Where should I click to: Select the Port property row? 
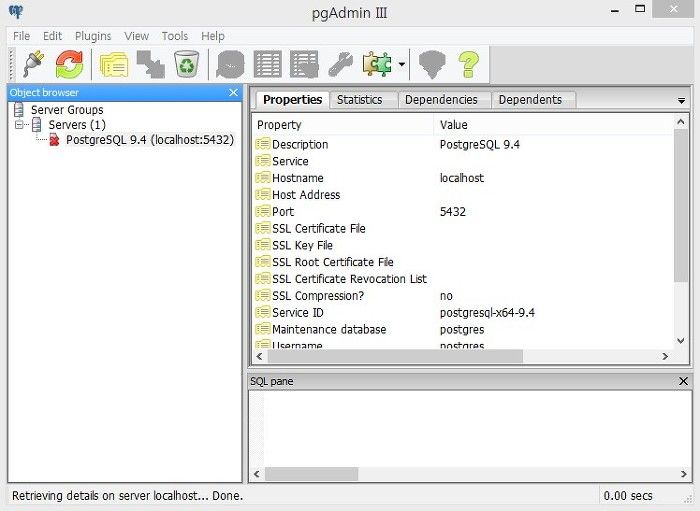(463, 212)
